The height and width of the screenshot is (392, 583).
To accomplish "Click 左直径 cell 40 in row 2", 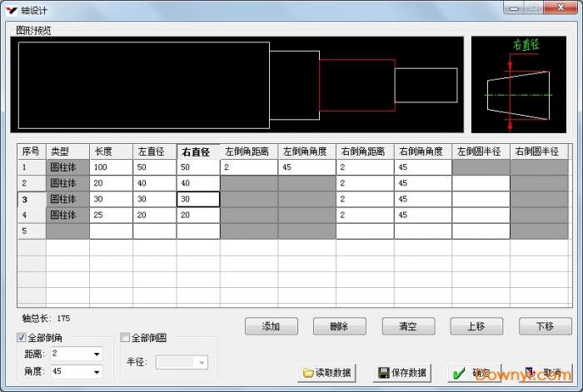I will [154, 183].
